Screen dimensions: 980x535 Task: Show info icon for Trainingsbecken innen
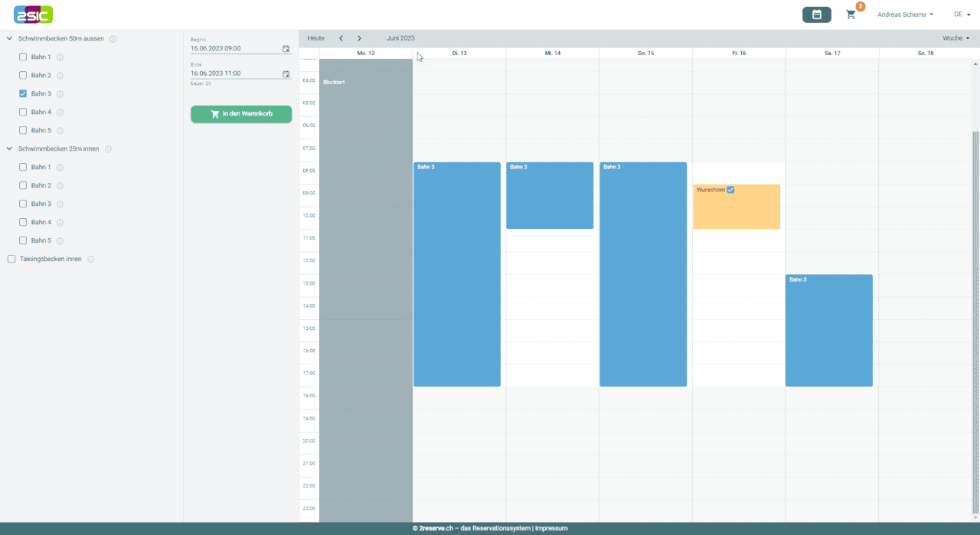pyautogui.click(x=90, y=259)
